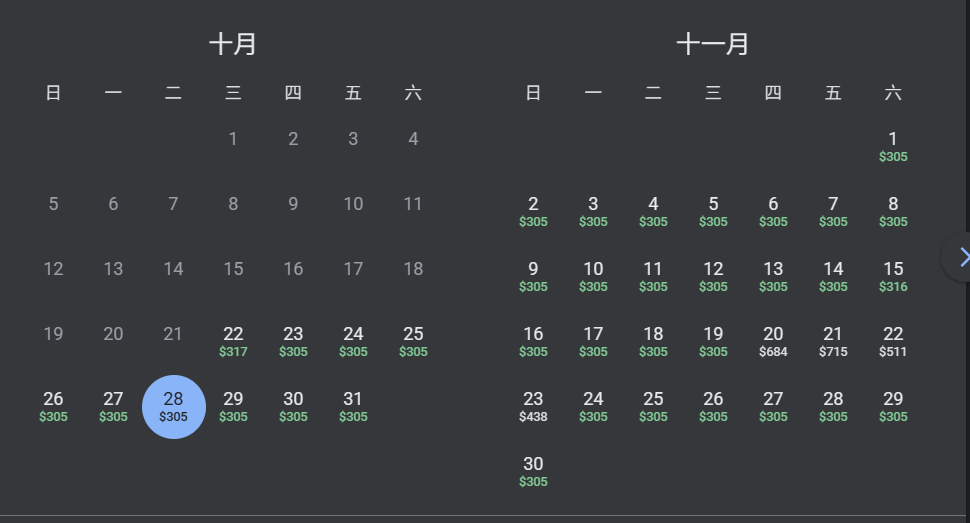Pick November 18 on the calendar
The height and width of the screenshot is (523, 970).
[x=653, y=342]
